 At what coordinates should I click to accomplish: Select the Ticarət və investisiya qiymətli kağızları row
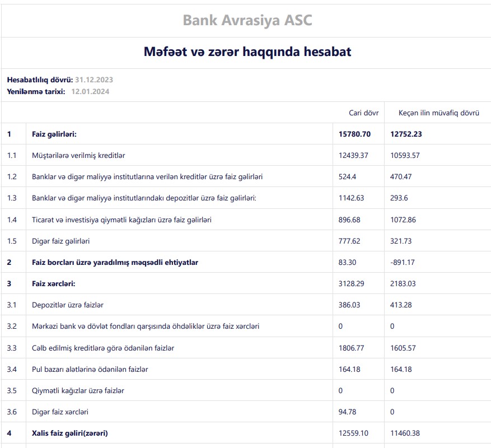(x=121, y=220)
